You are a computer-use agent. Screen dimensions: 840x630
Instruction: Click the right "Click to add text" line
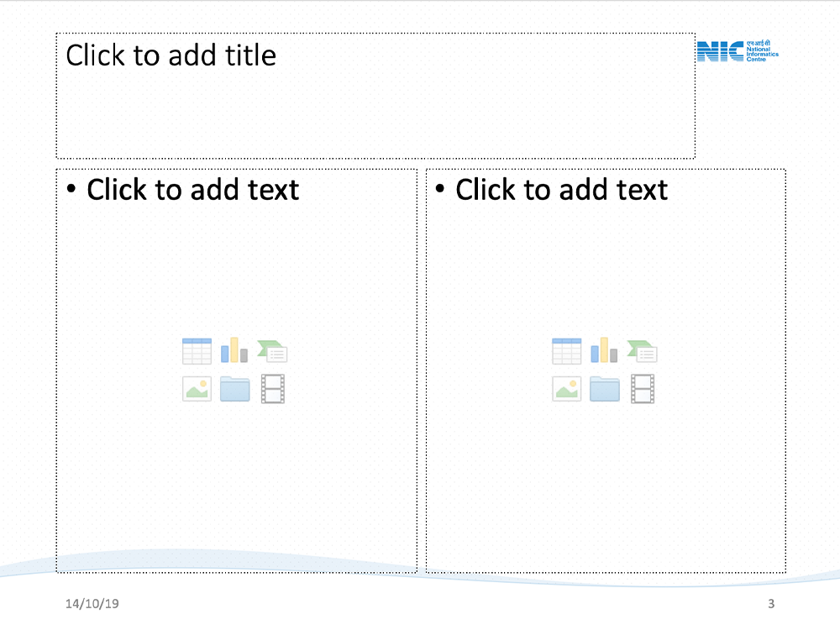[x=561, y=190]
